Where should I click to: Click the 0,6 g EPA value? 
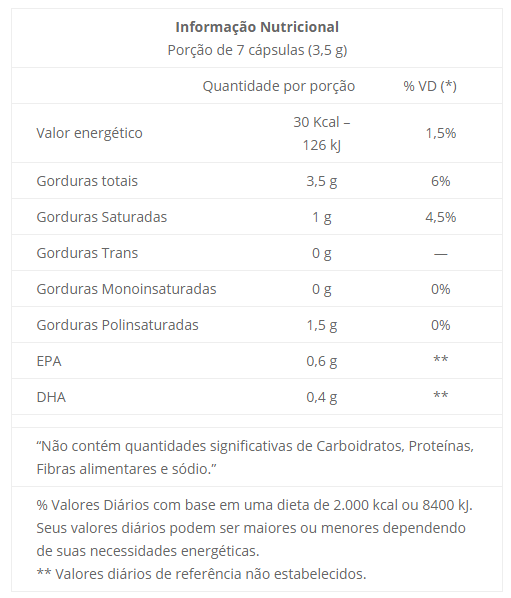click(321, 362)
